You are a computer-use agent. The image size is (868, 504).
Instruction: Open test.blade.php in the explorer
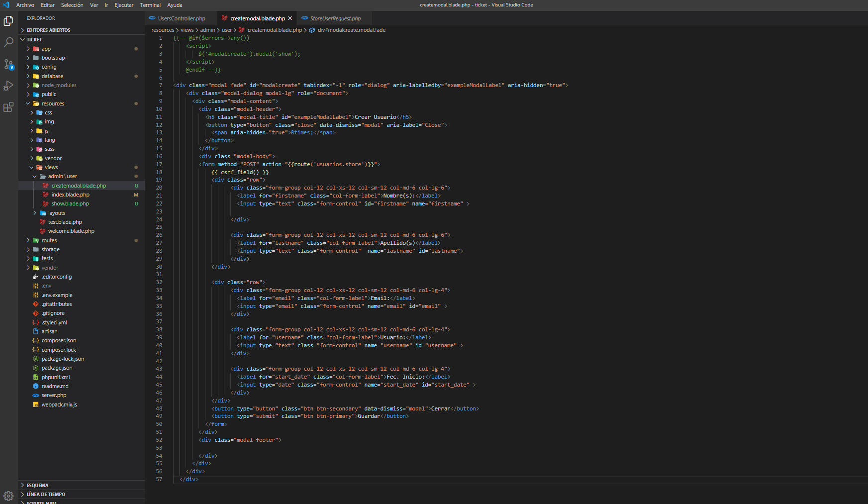click(x=65, y=222)
